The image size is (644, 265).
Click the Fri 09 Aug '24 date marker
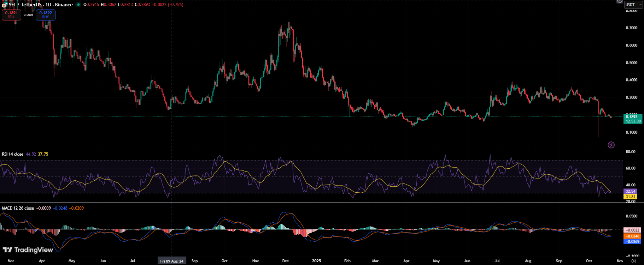coord(172,261)
